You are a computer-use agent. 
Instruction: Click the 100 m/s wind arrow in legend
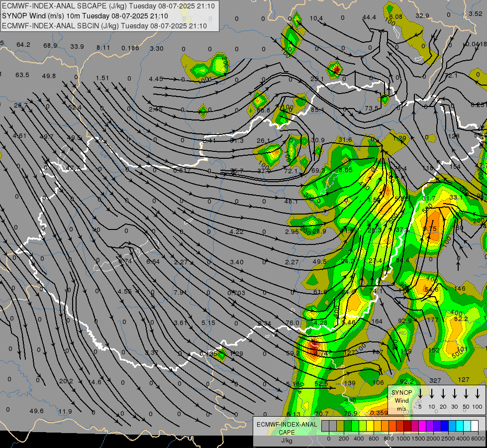pos(478,393)
